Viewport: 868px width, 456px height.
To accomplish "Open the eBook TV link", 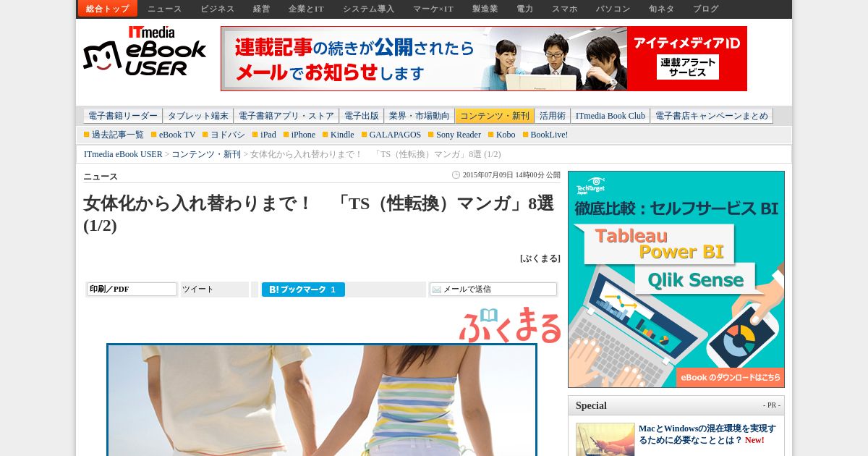I will coord(177,135).
